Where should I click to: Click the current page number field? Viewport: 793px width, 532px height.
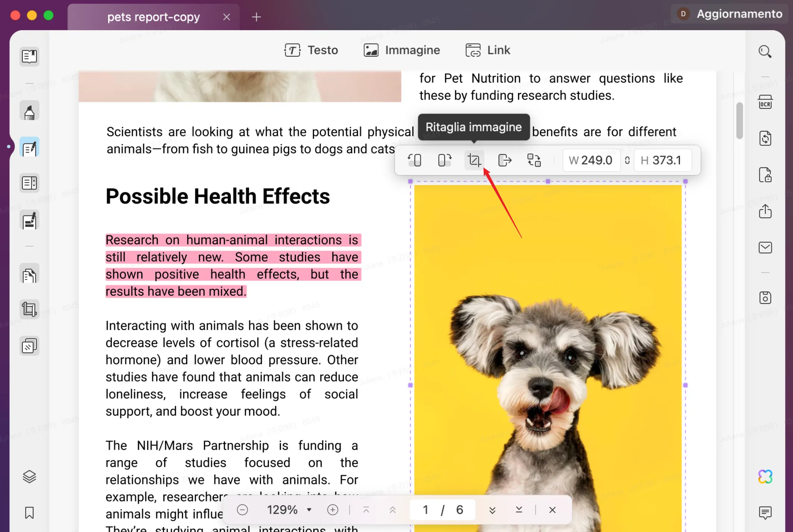(x=426, y=510)
